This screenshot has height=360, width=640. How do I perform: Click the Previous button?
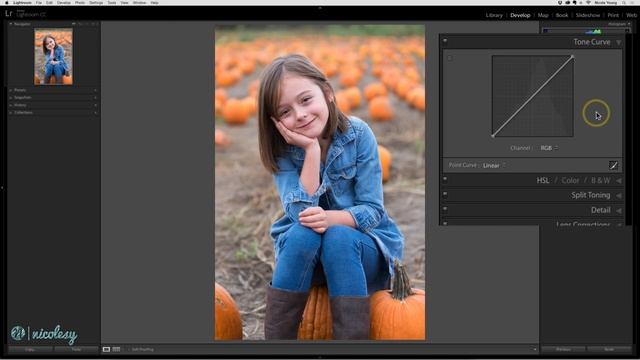pos(563,349)
